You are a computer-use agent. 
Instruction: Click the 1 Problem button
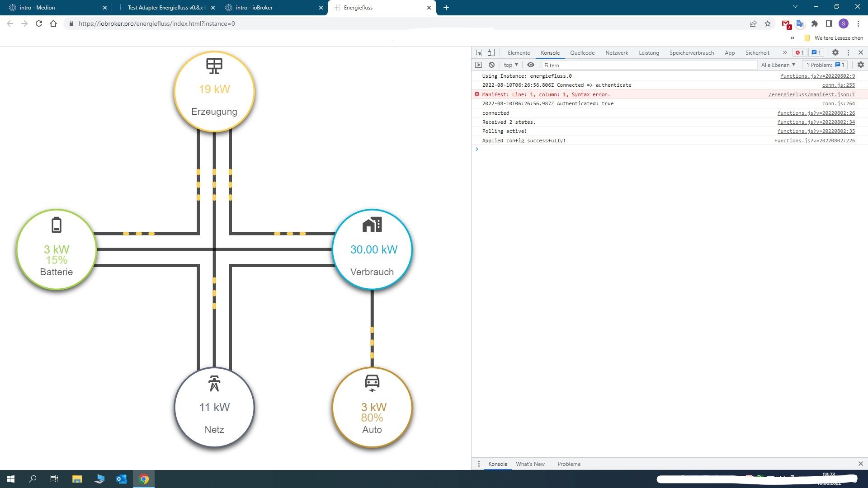click(825, 65)
